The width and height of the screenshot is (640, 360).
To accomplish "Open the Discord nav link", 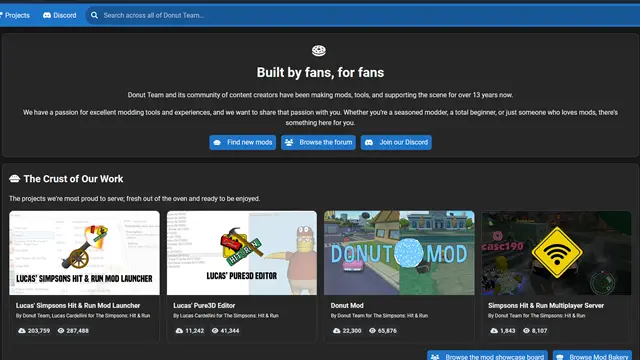I will (x=60, y=16).
